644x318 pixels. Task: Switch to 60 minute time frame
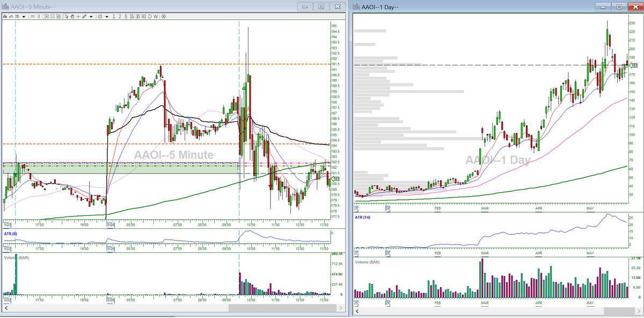(144, 17)
